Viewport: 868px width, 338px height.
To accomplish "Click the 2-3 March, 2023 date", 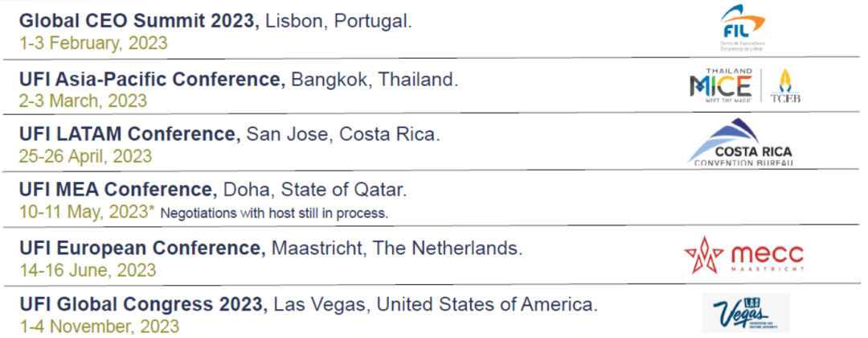I will [x=83, y=101].
